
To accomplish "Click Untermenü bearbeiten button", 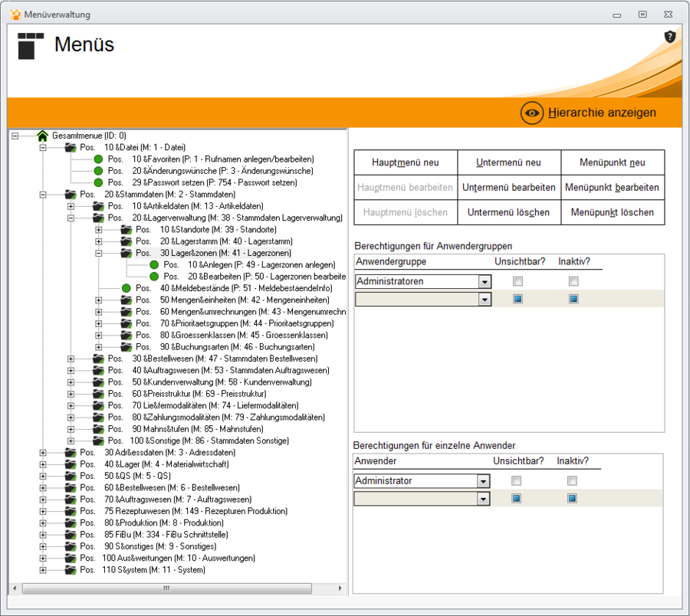I will coord(509,187).
